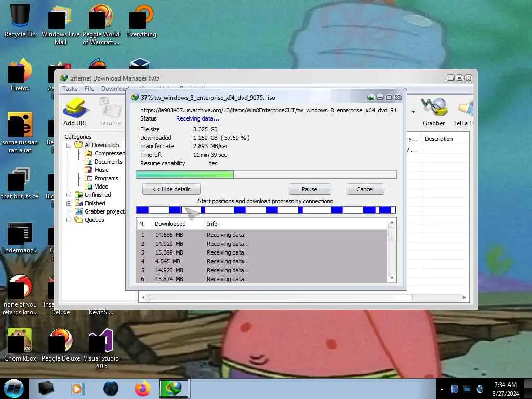Click the connections progress segment bar
Screen dimensions: 532x399
click(266, 210)
